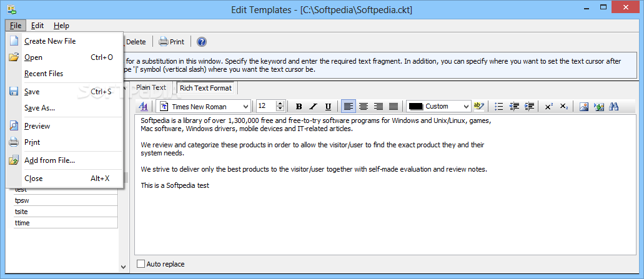This screenshot has height=279, width=644.
Task: Close the open File menu
Action: [x=16, y=26]
